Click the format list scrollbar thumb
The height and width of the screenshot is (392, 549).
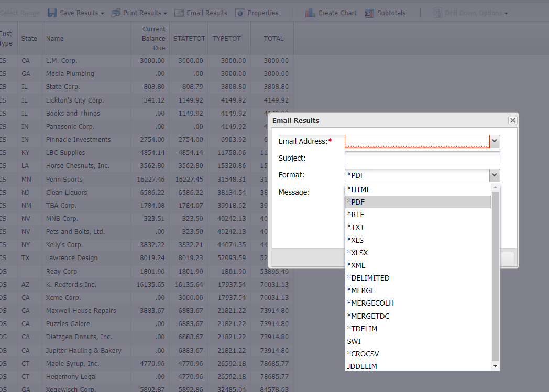click(495, 276)
